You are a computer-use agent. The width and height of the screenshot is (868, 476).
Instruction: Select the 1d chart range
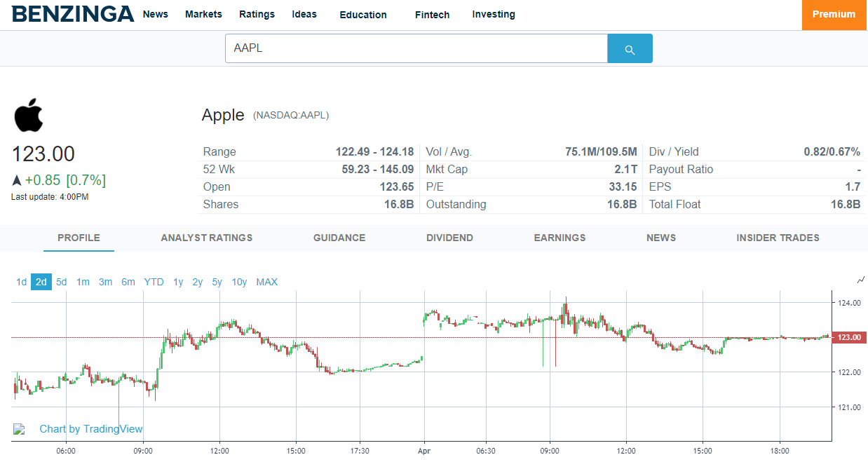pyautogui.click(x=21, y=282)
